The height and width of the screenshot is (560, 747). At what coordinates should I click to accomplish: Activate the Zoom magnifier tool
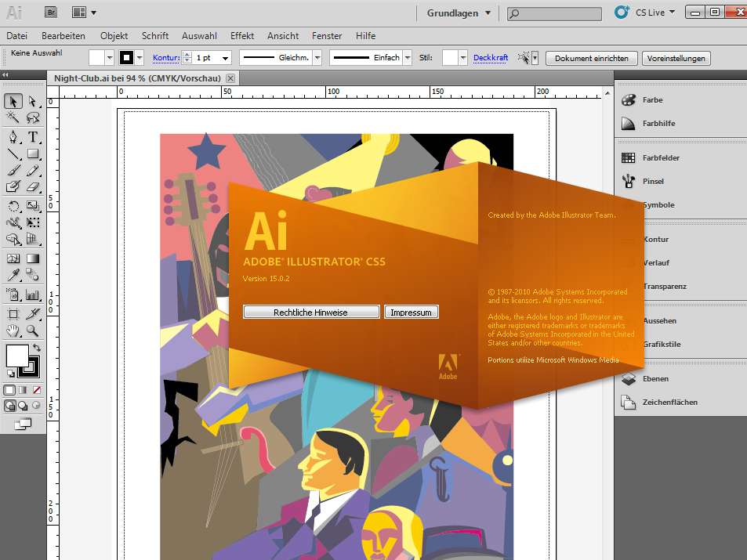33,331
